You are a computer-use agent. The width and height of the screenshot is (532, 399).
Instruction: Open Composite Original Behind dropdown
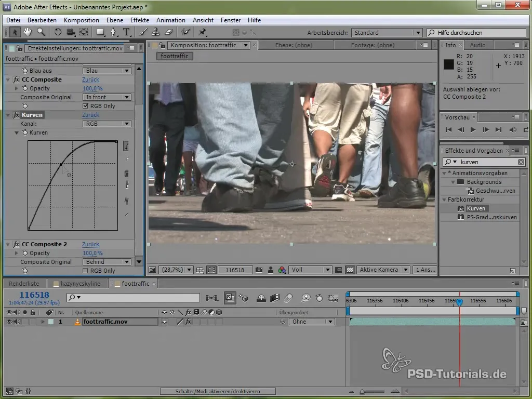(107, 262)
